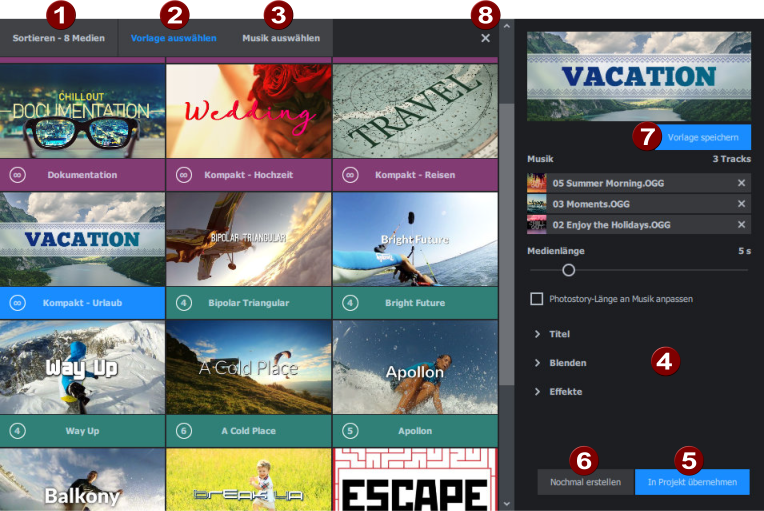This screenshot has height=511, width=764.
Task: Click the Nochmal erstellen button
Action: click(585, 482)
